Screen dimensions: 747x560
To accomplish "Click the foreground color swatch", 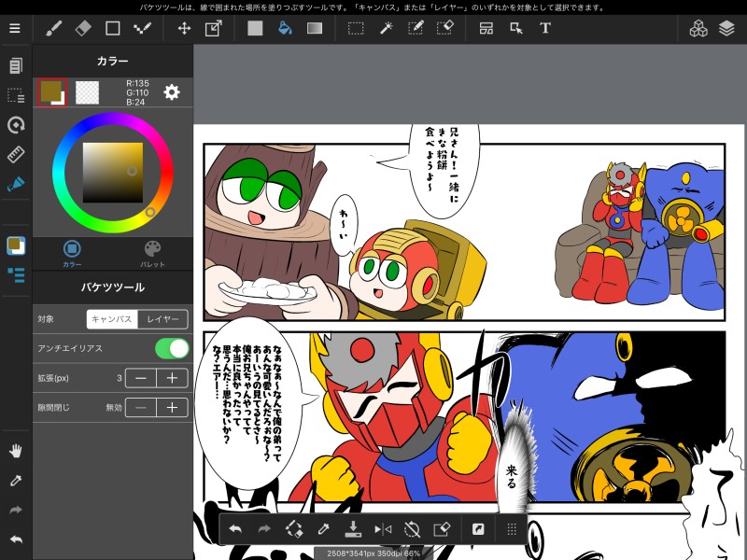I will click(50, 91).
